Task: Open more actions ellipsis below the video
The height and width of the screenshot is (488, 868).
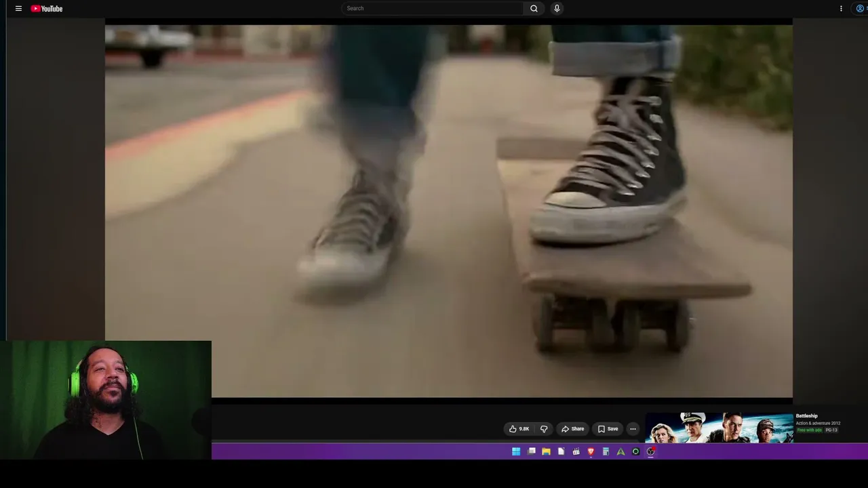Action: (x=633, y=429)
